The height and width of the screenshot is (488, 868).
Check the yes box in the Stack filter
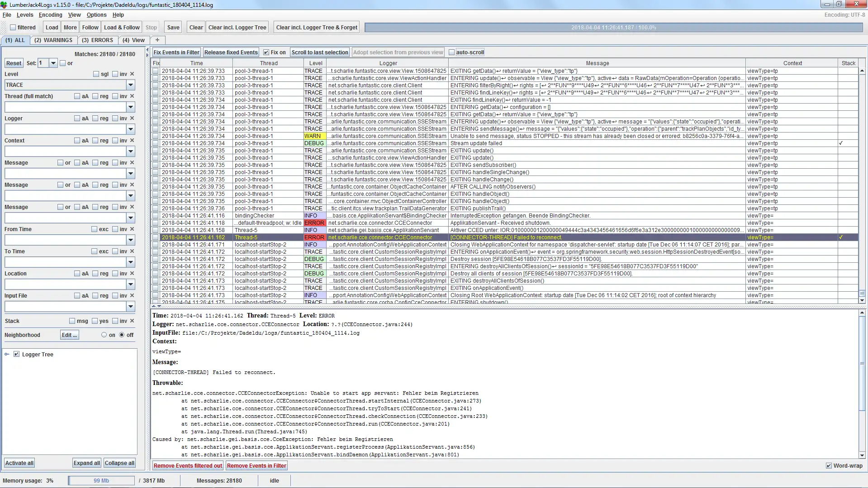(x=95, y=321)
